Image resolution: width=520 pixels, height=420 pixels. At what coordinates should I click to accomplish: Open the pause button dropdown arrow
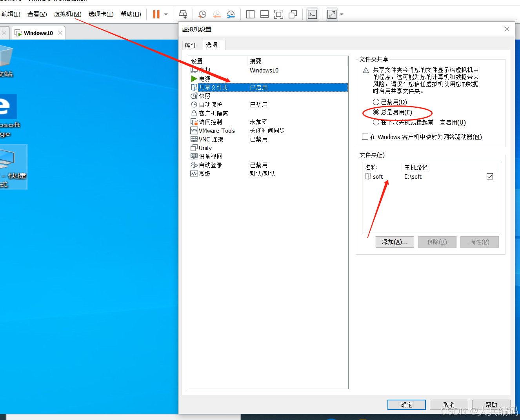(165, 14)
